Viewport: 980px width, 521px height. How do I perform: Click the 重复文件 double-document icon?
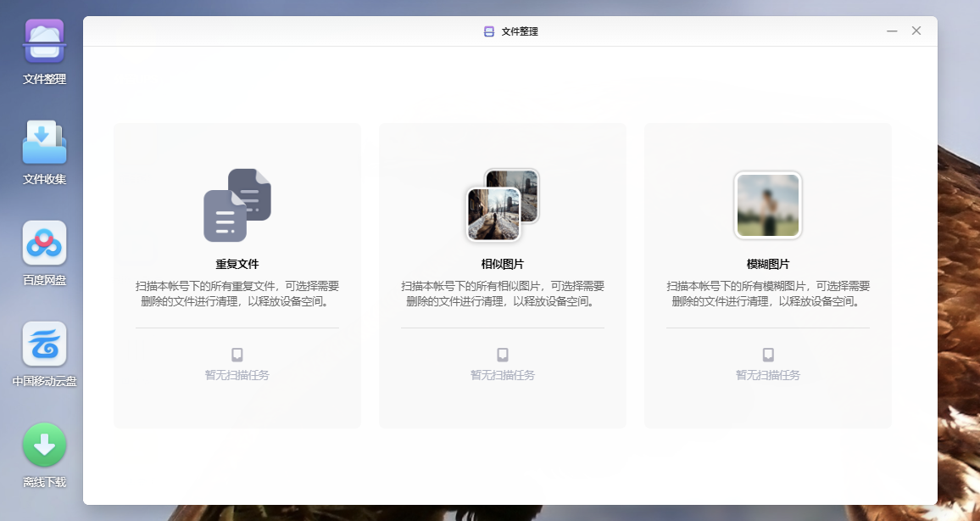(237, 205)
